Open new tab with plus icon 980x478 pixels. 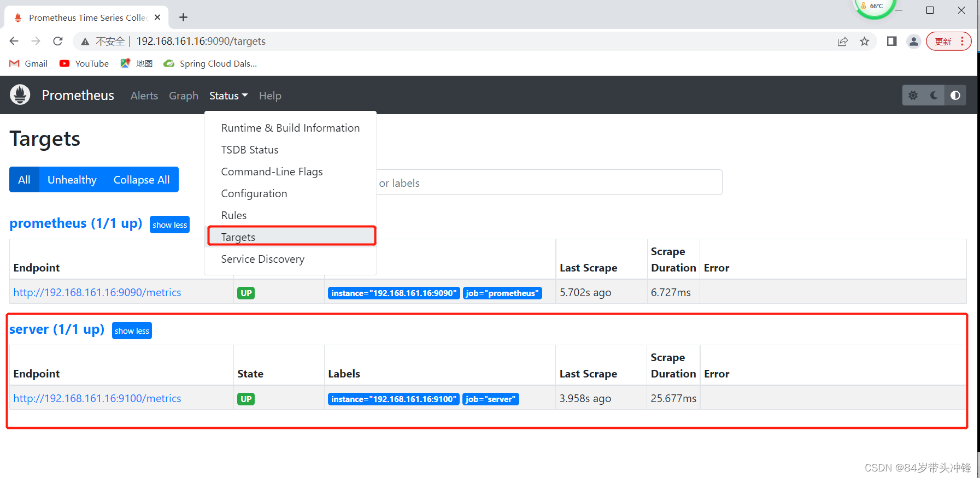click(x=184, y=17)
